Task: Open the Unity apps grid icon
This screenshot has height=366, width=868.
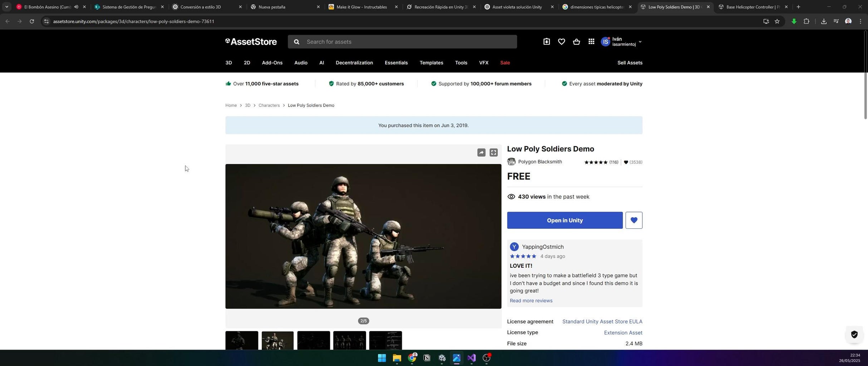Action: (591, 42)
